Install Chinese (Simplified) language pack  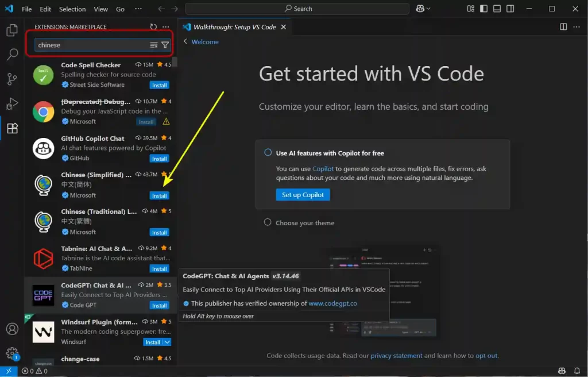(159, 195)
